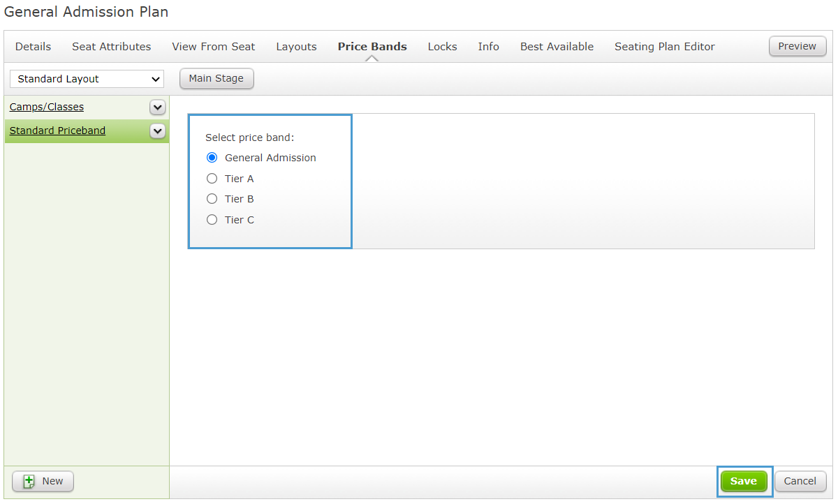This screenshot has height=504, width=838.
Task: Open the Best Available tab
Action: (557, 47)
